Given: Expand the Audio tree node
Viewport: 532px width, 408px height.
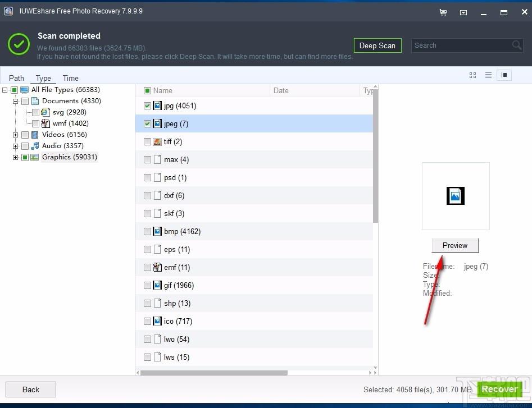Looking at the screenshot, I should [x=15, y=146].
